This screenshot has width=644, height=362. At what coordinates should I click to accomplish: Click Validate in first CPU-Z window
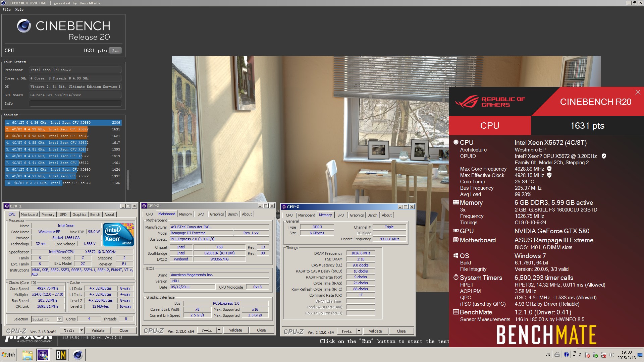pyautogui.click(x=98, y=330)
